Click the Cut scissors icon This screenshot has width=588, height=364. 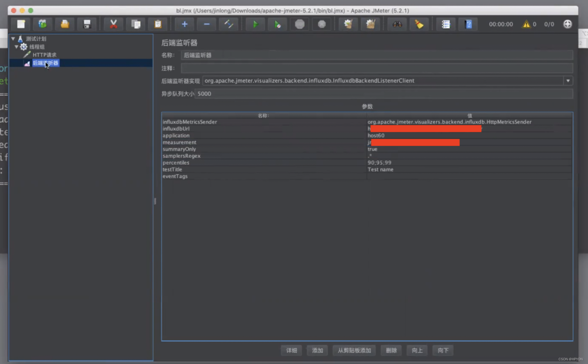point(114,24)
